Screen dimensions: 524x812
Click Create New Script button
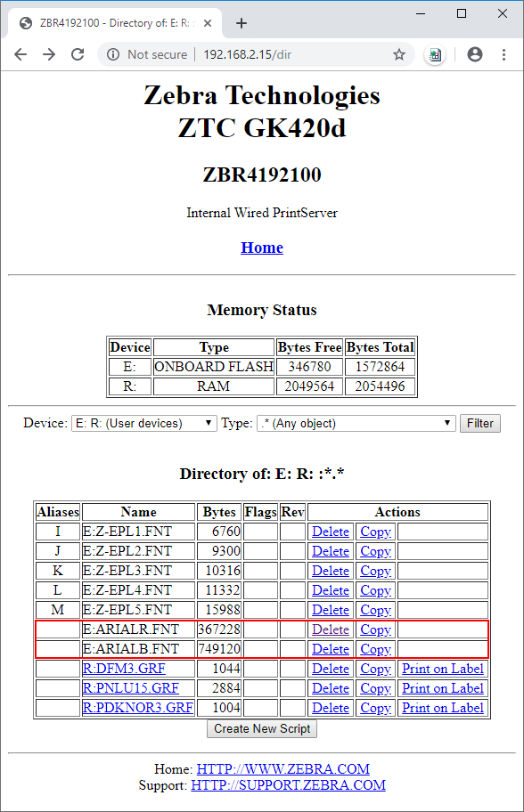[x=262, y=728]
